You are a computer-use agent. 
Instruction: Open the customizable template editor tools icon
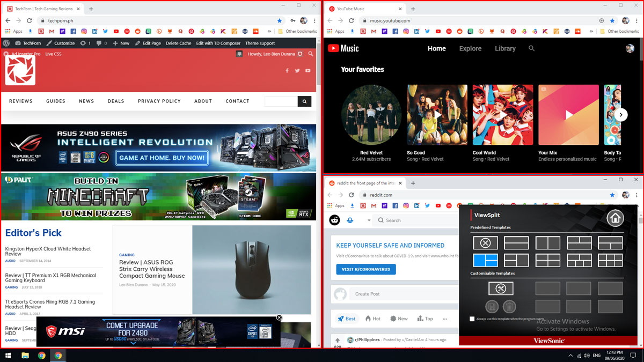[501, 289]
